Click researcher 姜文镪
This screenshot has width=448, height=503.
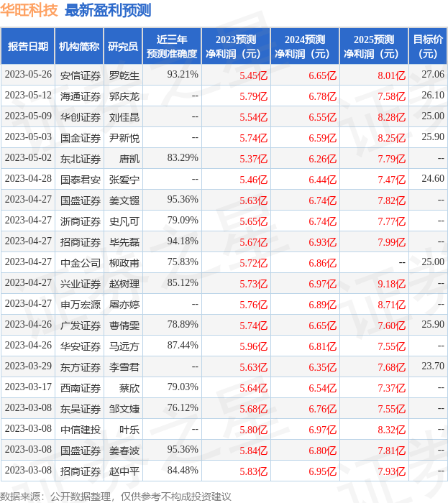pos(124,200)
